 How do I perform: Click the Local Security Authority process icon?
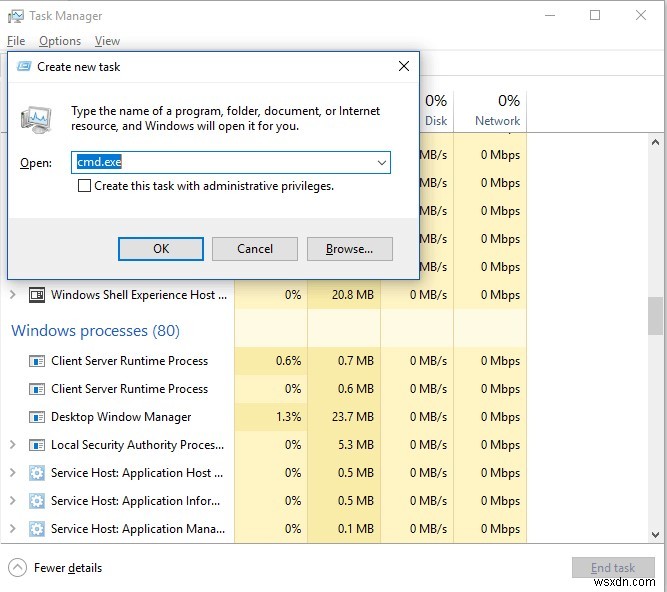pos(37,445)
